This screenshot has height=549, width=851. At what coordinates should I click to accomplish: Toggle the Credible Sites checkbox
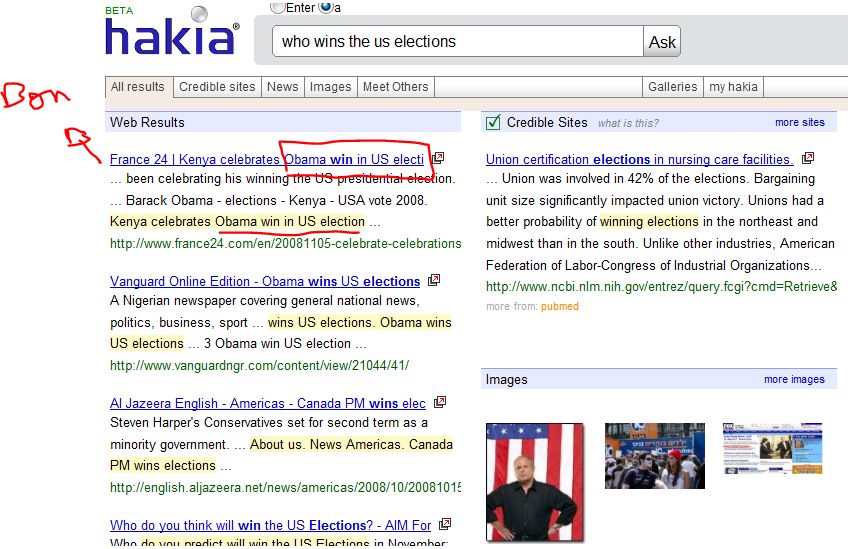(x=493, y=123)
